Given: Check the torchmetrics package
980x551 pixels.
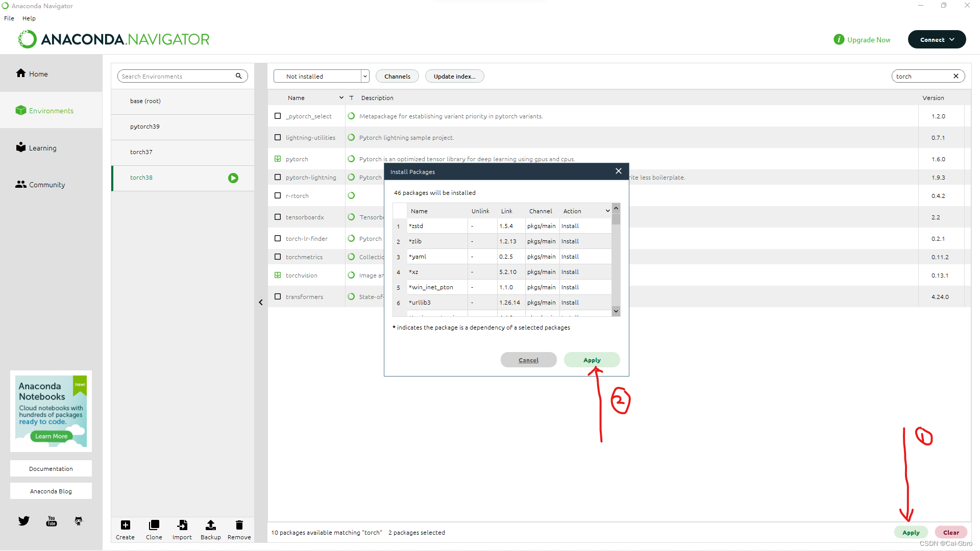Looking at the screenshot, I should tap(278, 257).
